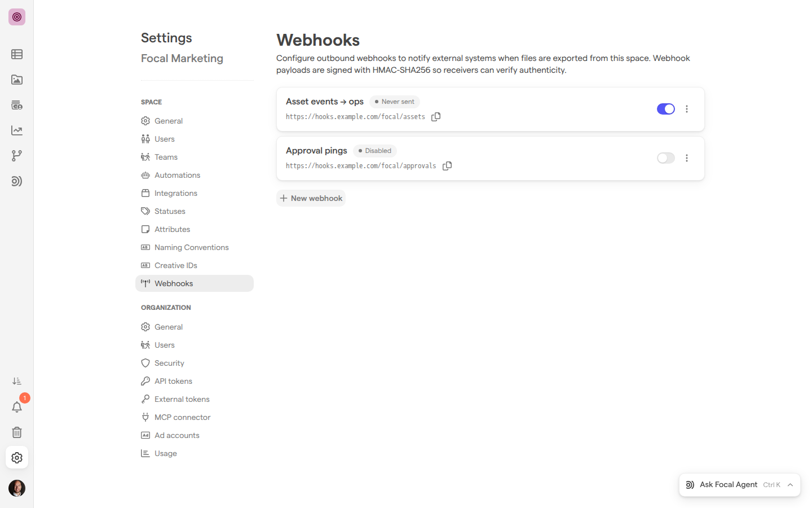Go to Security settings
Image resolution: width=812 pixels, height=508 pixels.
pos(195,363)
